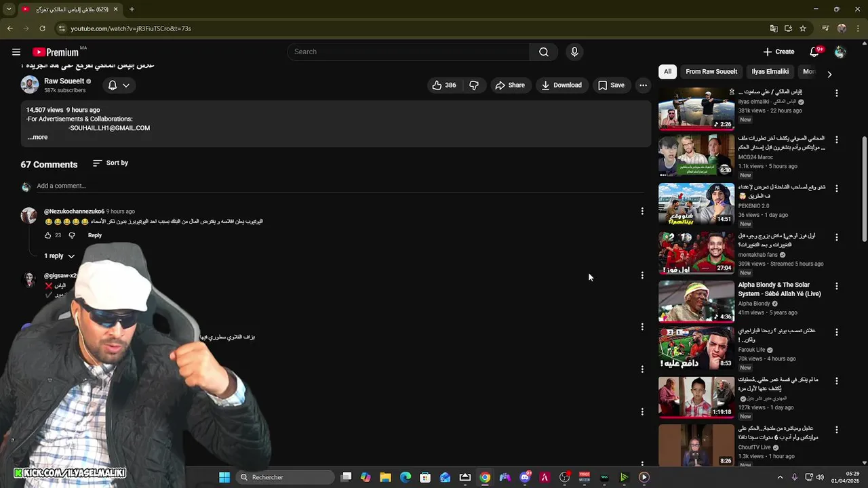Open Chrome three-dot menu
Screen dimensions: 868x488
tap(859, 28)
